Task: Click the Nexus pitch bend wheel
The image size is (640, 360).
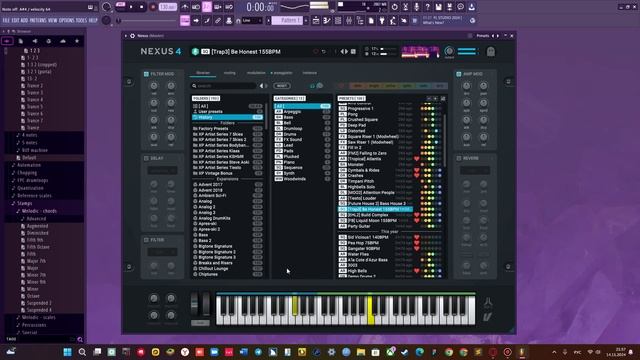Action: point(195,304)
